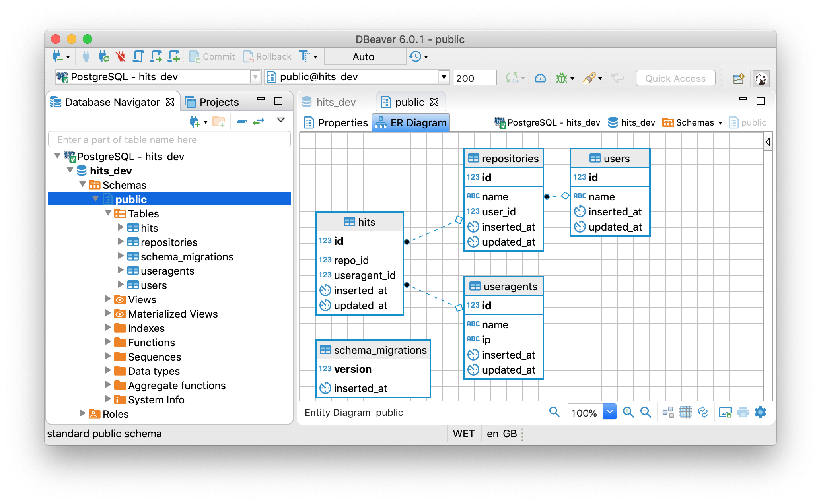The width and height of the screenshot is (821, 504).
Task: Click the settings gear icon in diagram
Action: click(x=760, y=412)
